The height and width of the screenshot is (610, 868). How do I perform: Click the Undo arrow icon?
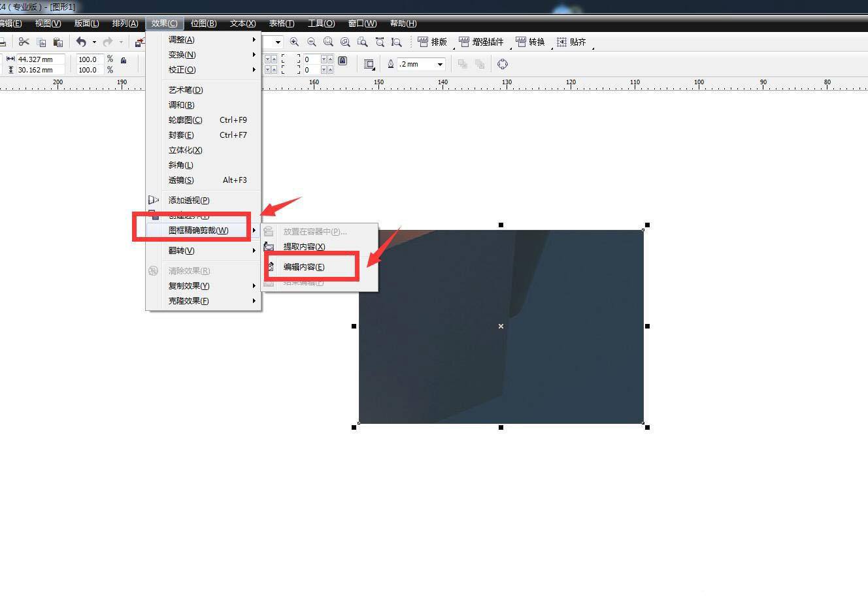(81, 42)
